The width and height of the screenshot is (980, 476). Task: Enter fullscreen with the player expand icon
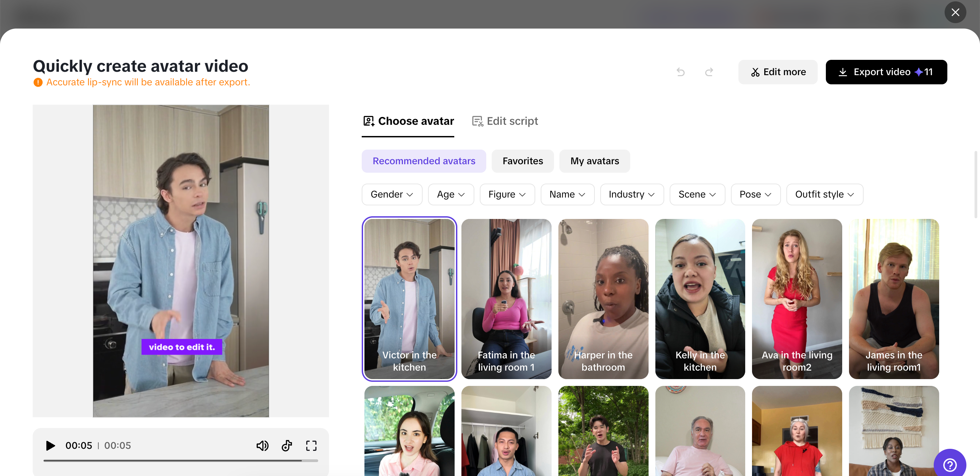coord(311,445)
